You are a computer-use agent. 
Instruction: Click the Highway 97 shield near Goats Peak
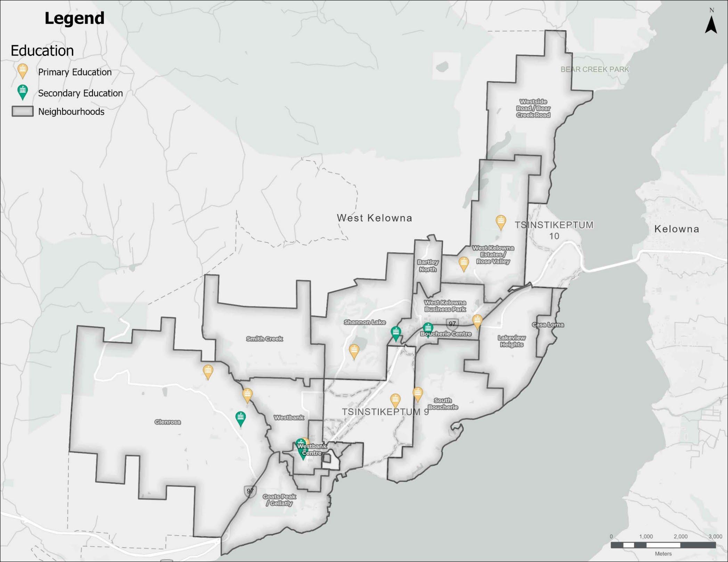[x=250, y=491]
